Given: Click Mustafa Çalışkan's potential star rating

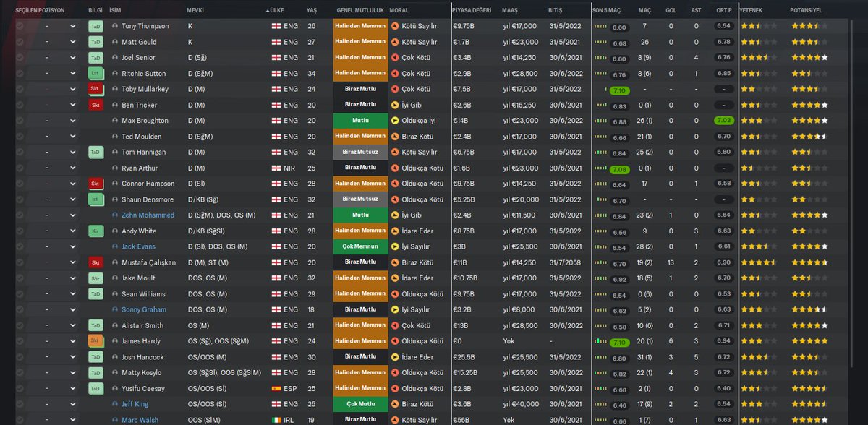Looking at the screenshot, I should (809, 262).
